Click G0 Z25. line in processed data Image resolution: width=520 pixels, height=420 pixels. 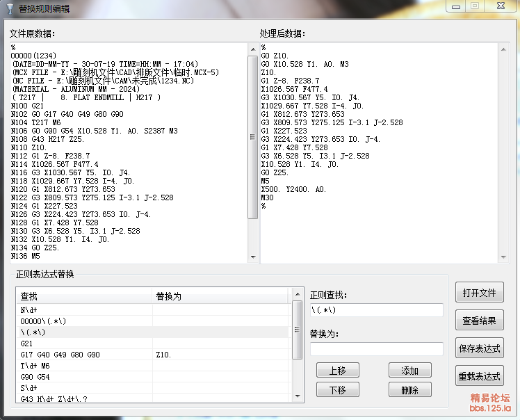(x=275, y=172)
